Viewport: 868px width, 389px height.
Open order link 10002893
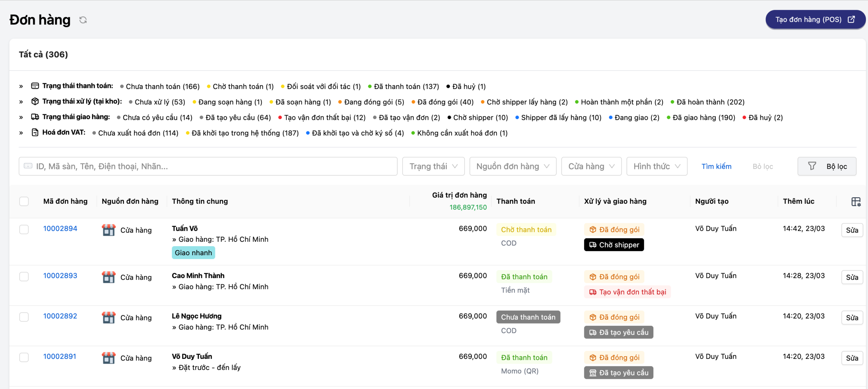click(60, 276)
